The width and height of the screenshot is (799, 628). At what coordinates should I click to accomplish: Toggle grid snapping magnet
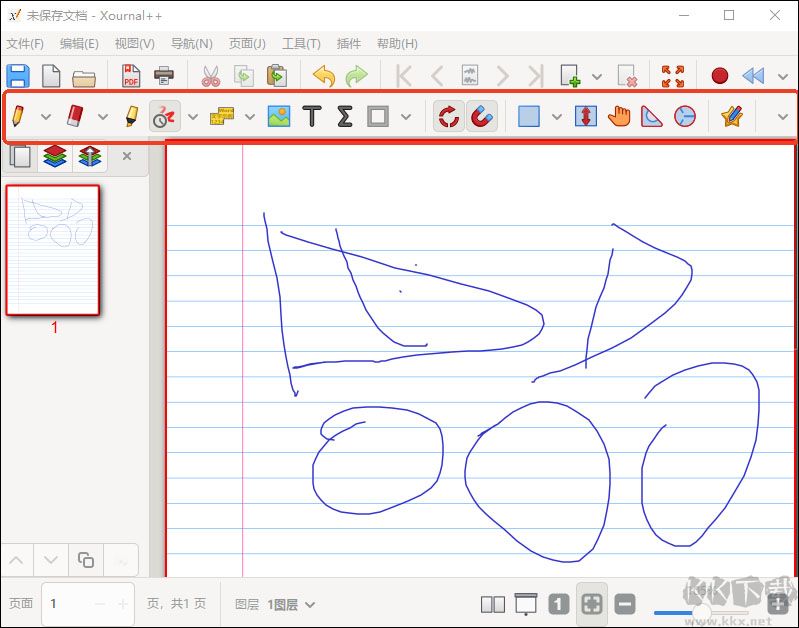482,116
